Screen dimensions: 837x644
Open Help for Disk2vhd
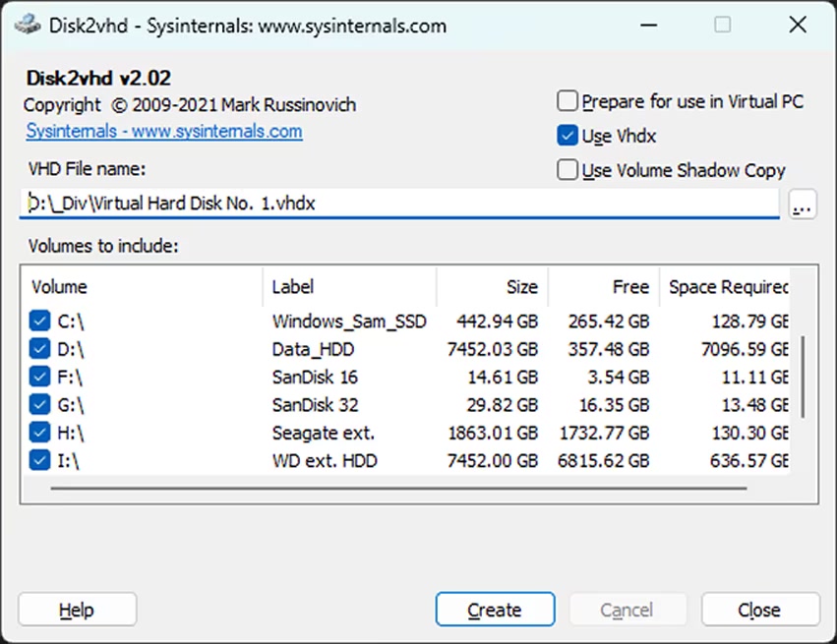77,610
